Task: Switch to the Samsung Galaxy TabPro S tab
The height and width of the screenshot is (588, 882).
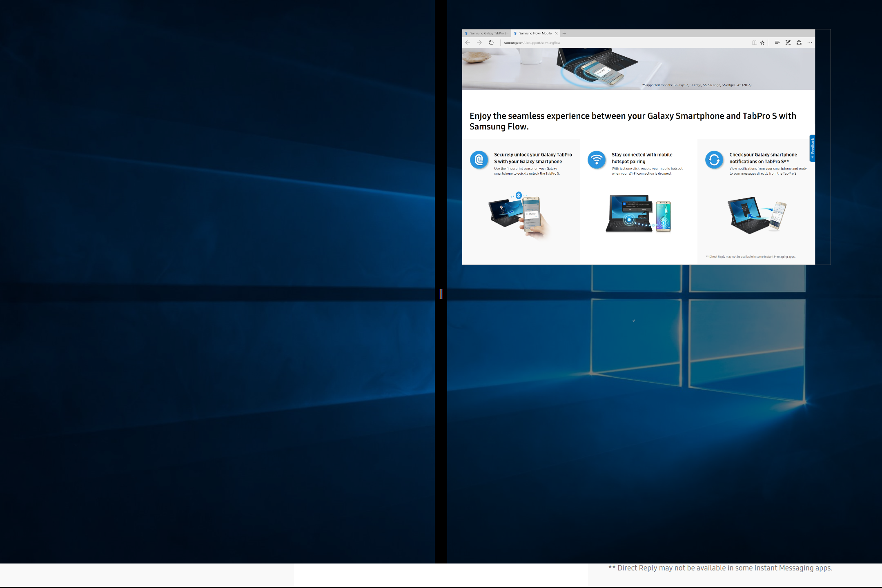Action: coord(488,33)
